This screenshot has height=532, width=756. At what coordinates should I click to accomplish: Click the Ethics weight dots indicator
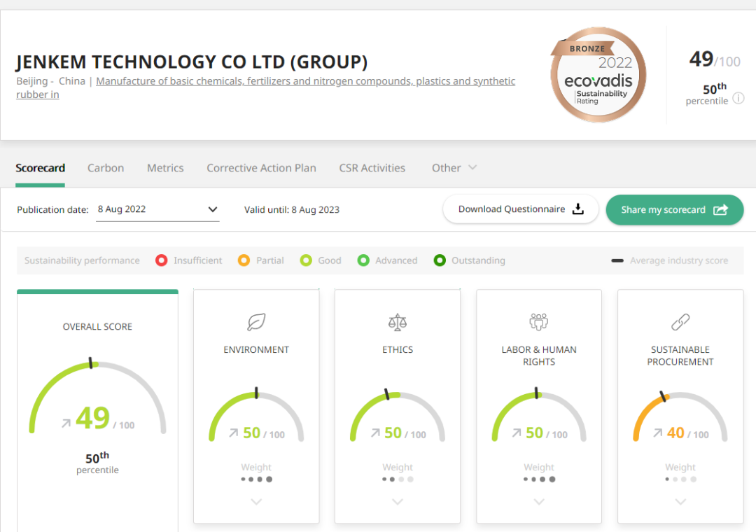click(x=398, y=479)
